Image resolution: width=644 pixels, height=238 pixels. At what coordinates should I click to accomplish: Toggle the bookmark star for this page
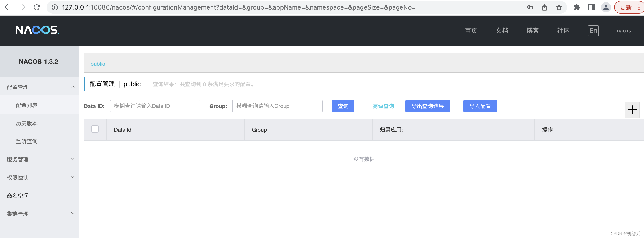pos(559,7)
